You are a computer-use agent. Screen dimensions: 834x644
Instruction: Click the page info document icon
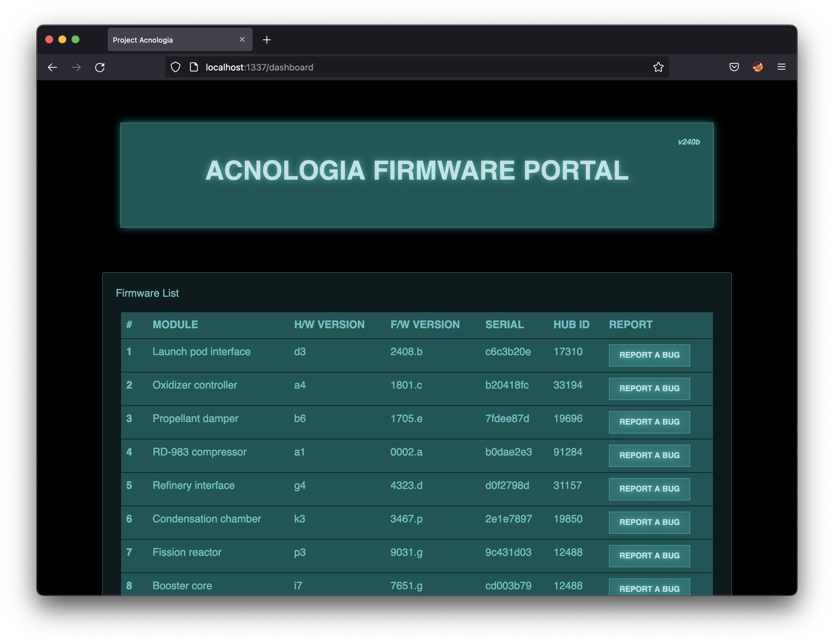pyautogui.click(x=194, y=67)
